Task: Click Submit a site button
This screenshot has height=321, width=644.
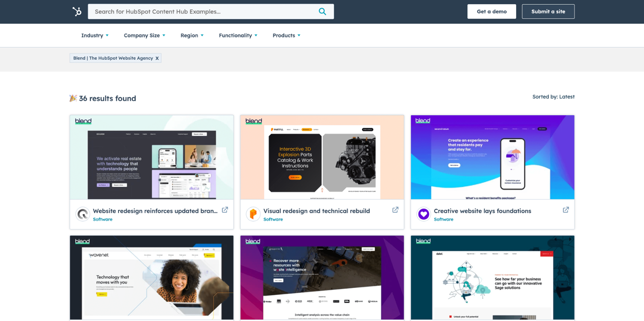Action: pyautogui.click(x=548, y=12)
